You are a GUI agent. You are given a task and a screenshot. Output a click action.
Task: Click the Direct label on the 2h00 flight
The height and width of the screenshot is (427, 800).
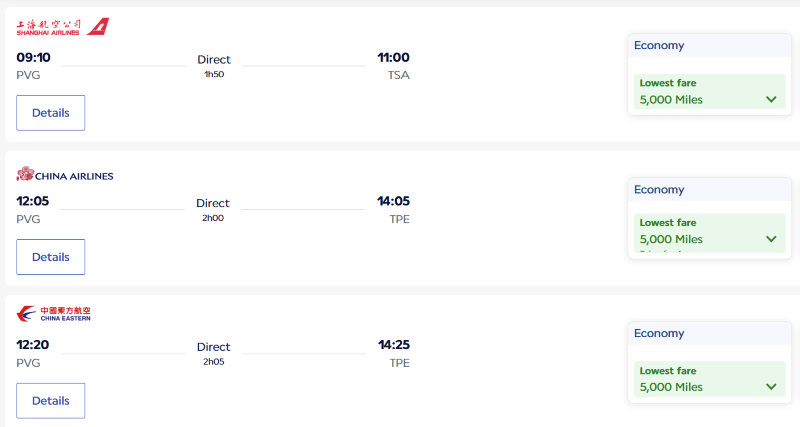(213, 203)
